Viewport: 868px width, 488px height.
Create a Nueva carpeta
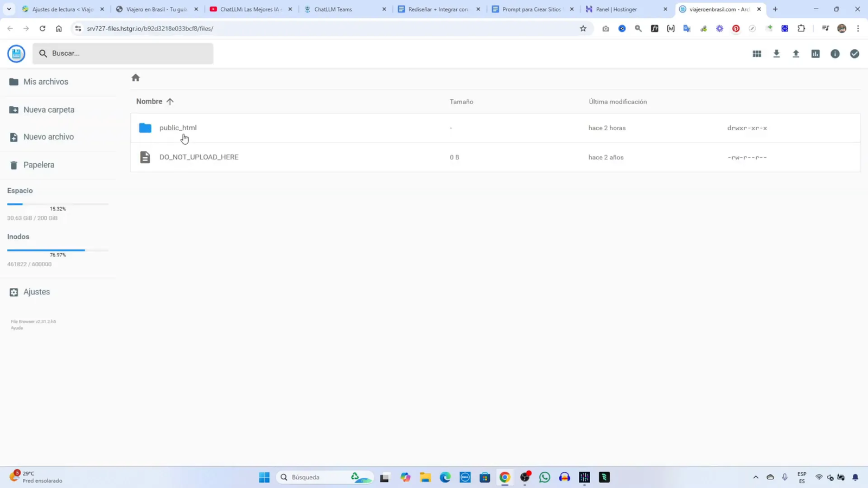click(49, 110)
